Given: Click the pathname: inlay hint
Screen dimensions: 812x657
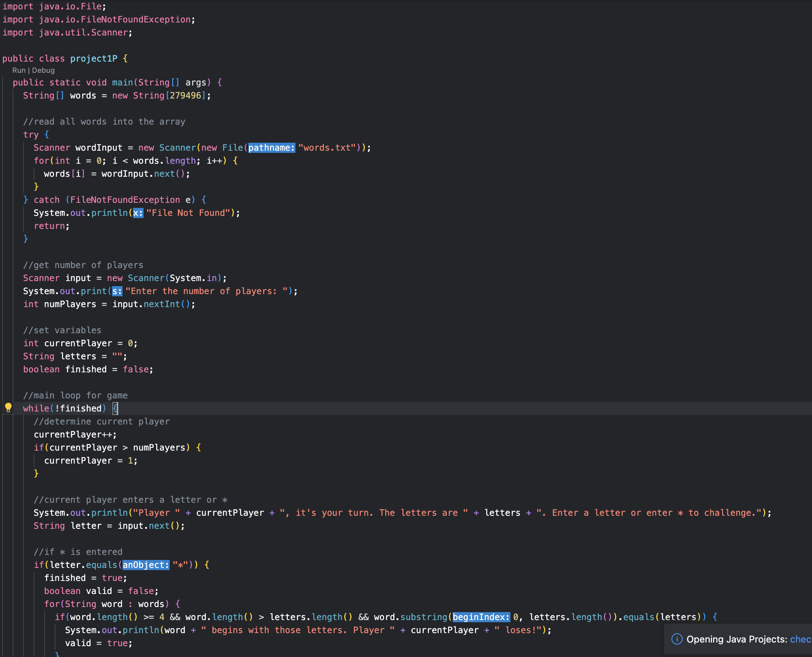Looking at the screenshot, I should [271, 148].
